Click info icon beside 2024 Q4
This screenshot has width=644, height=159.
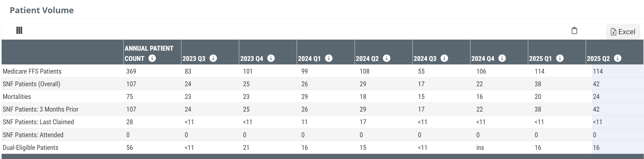502,58
